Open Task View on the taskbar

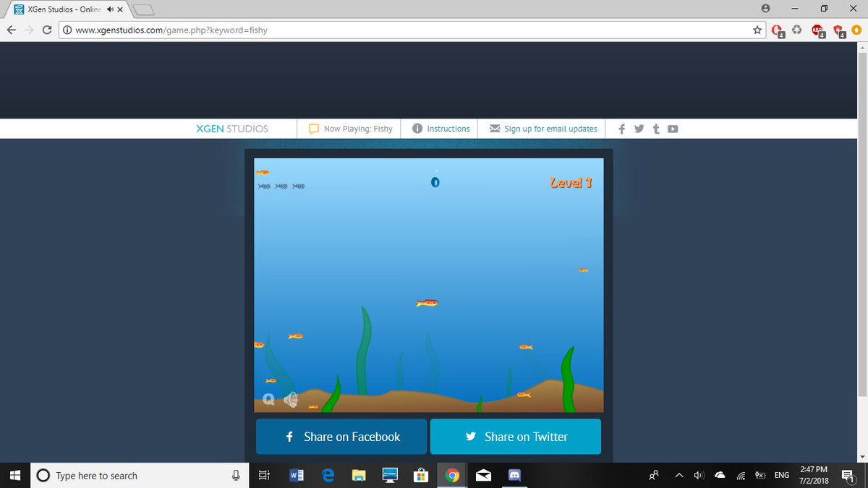[x=264, y=475]
